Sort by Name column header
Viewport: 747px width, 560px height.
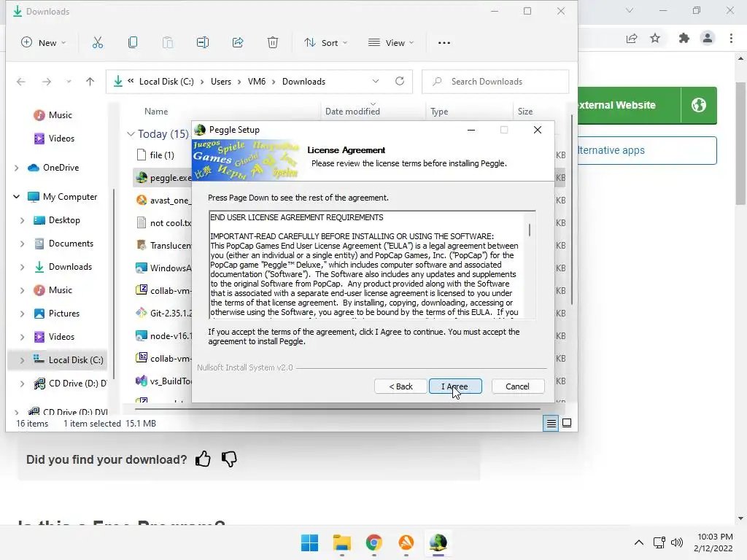pyautogui.click(x=156, y=112)
